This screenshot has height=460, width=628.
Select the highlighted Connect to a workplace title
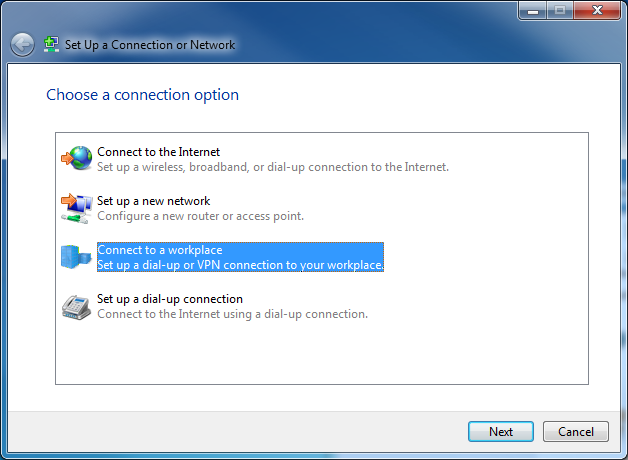(160, 250)
